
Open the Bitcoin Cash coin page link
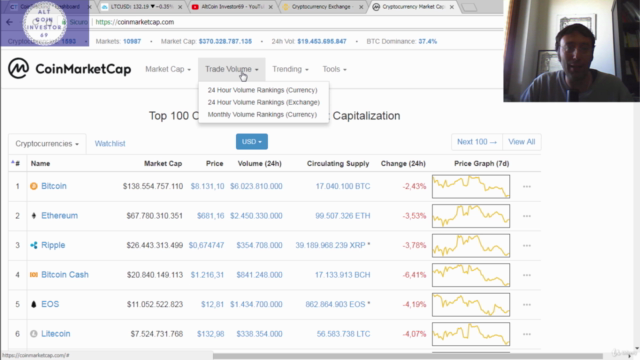pyautogui.click(x=65, y=275)
